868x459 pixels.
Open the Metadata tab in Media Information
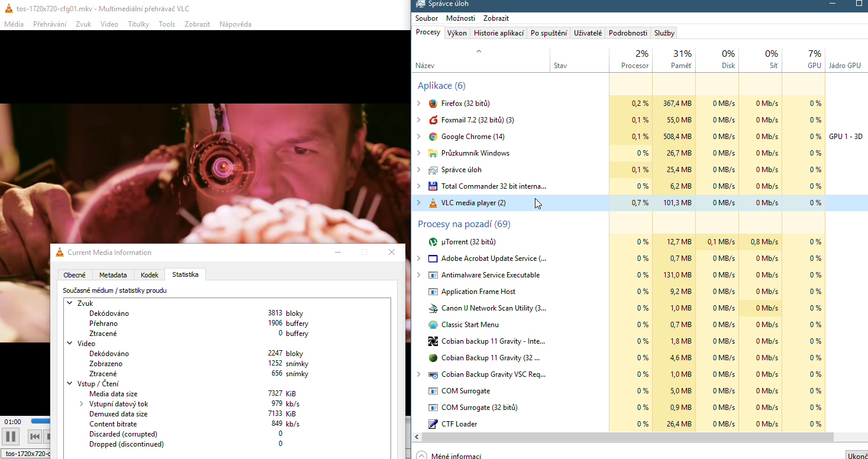pyautogui.click(x=113, y=275)
